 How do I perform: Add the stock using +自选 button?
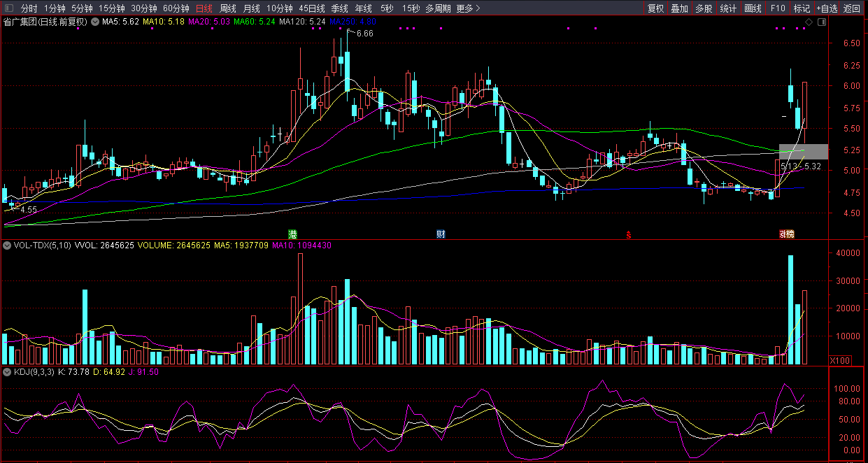826,8
